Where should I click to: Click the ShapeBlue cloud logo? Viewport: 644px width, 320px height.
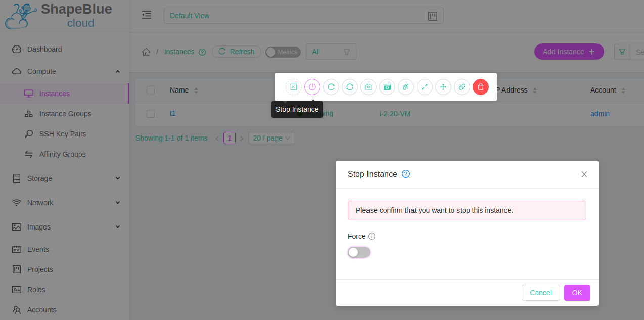coord(59,16)
